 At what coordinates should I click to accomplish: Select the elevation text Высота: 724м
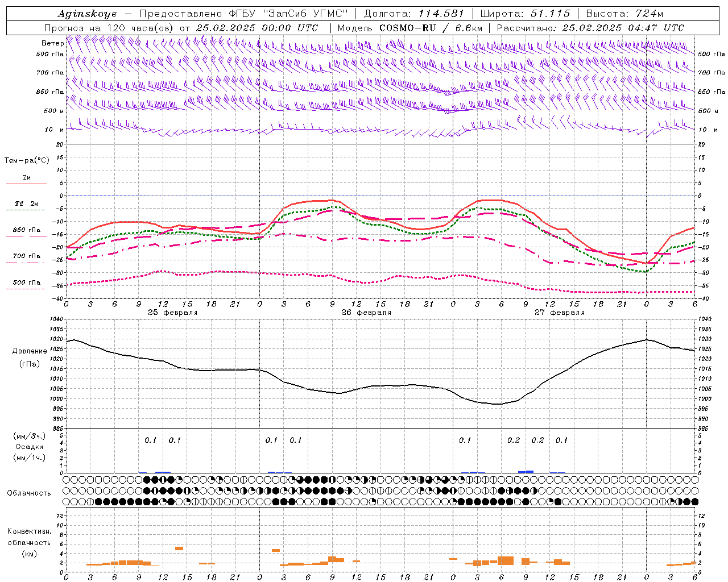pos(624,14)
